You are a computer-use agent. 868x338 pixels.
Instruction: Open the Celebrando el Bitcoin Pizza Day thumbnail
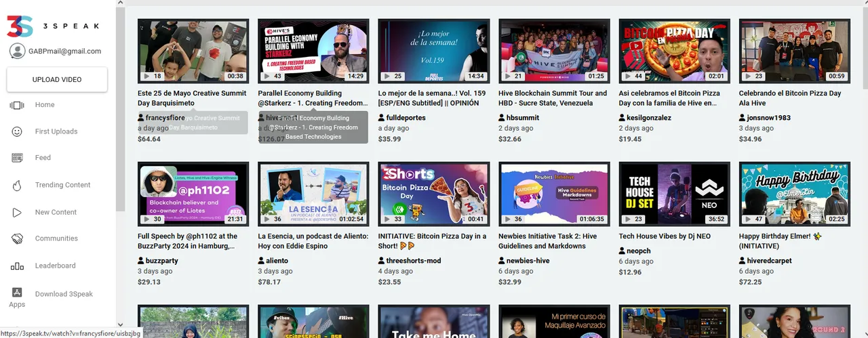[x=795, y=50]
